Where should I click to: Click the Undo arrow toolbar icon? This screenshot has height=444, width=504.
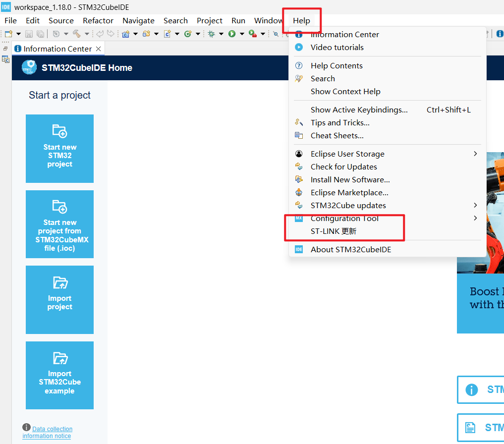tap(100, 34)
